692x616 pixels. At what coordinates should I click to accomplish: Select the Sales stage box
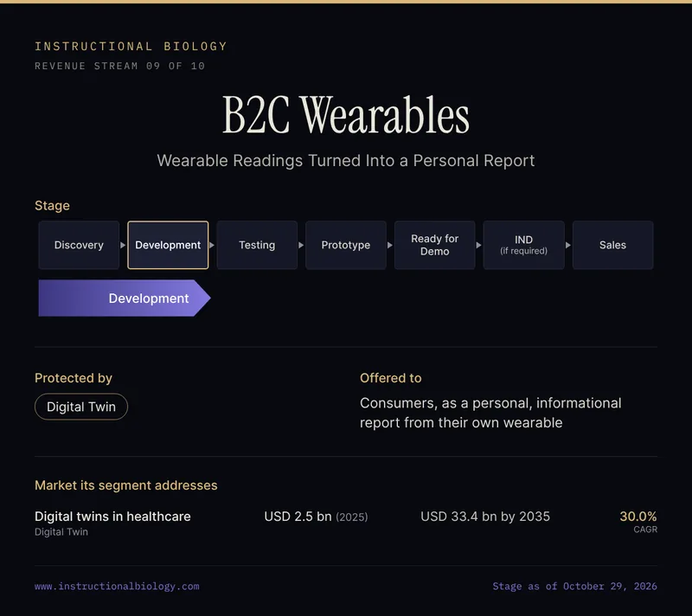[612, 245]
